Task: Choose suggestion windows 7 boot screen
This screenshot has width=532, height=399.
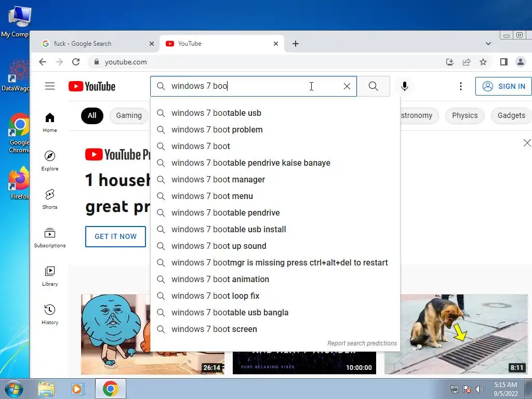Action: 275,329
